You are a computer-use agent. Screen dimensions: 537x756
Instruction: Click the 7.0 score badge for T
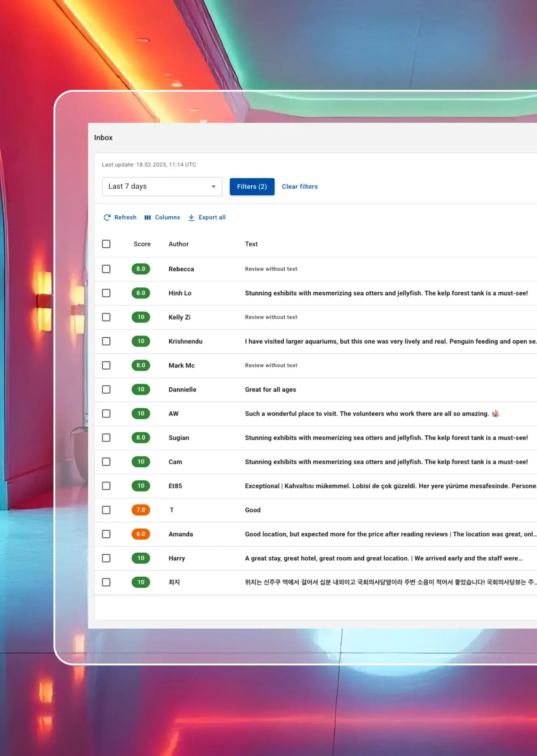[x=141, y=510]
